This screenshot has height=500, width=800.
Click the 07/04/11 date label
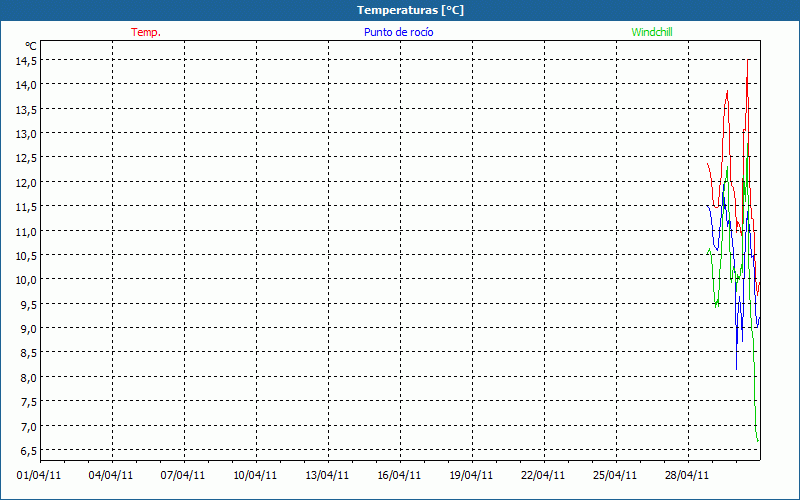(183, 475)
